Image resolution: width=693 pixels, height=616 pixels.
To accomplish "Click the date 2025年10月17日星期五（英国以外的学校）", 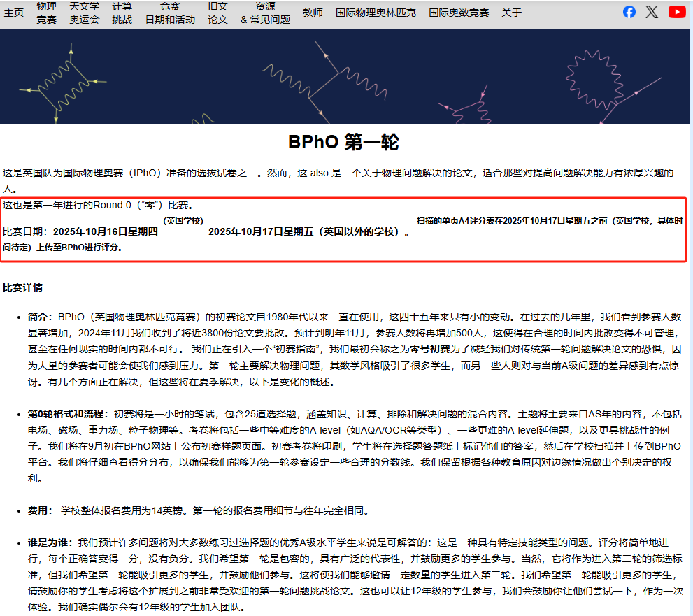I will tap(306, 231).
